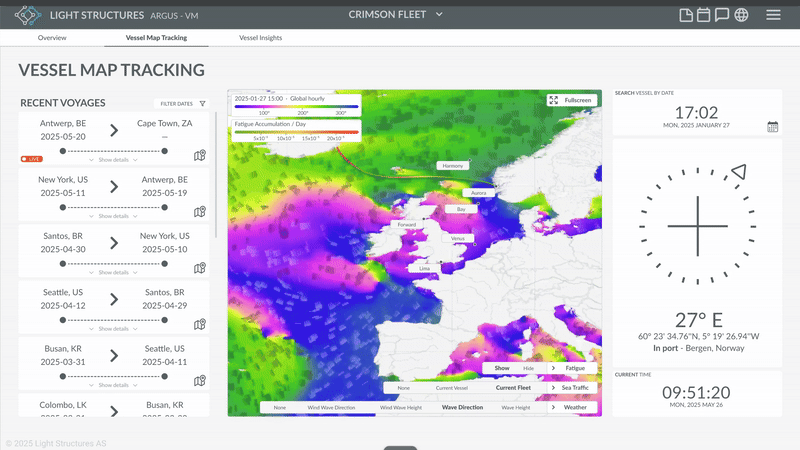Switch to the Overview tab
Image resolution: width=800 pixels, height=450 pixels.
[52, 37]
